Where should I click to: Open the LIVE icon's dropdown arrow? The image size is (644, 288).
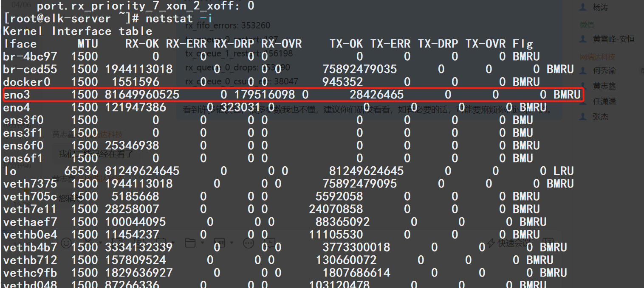(x=232, y=243)
